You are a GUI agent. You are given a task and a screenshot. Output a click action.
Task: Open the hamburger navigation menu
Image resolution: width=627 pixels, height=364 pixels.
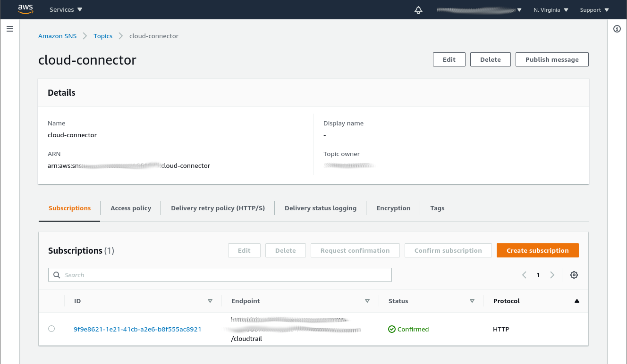click(9, 29)
